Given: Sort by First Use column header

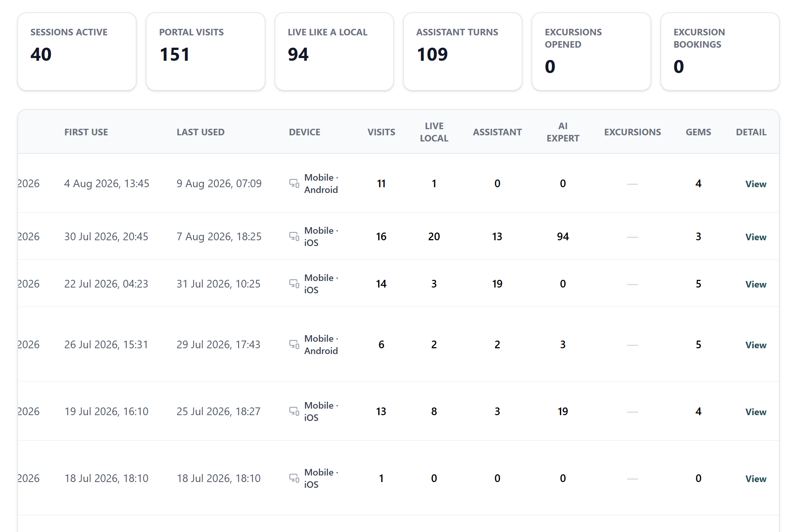Looking at the screenshot, I should [x=86, y=132].
